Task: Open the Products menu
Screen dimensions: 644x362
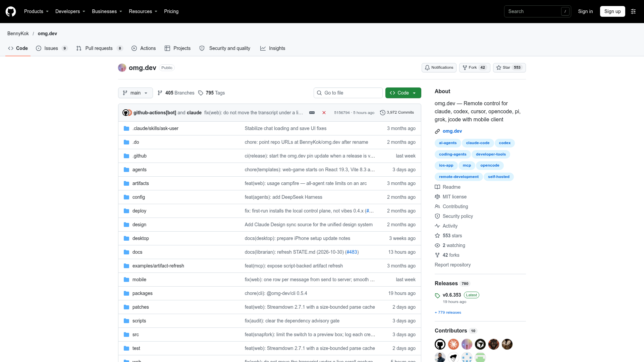Action: pos(36,11)
